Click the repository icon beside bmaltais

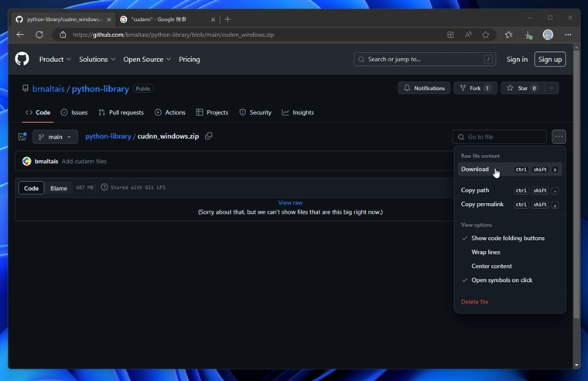point(25,88)
